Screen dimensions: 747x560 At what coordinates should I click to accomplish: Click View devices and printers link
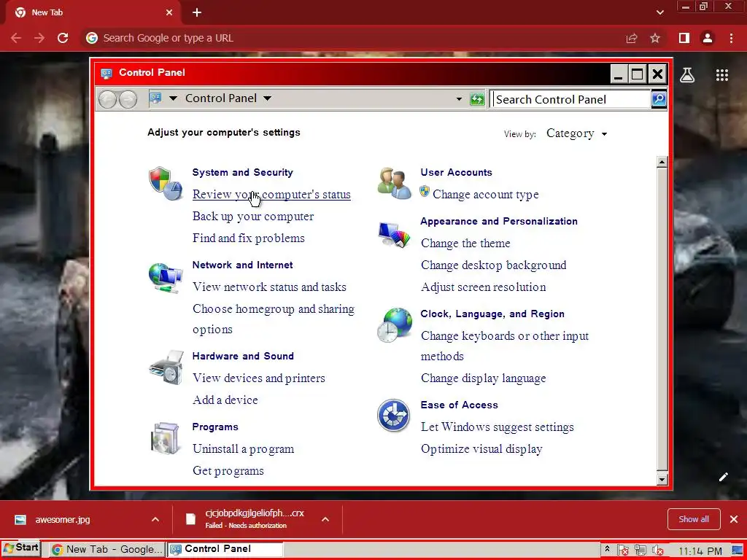259,378
